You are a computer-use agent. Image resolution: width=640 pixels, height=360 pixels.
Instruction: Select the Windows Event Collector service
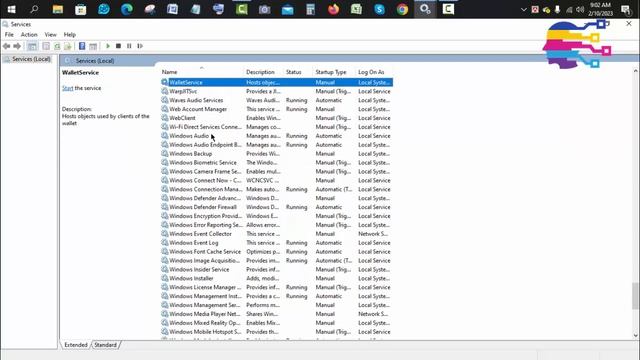[277, 234]
